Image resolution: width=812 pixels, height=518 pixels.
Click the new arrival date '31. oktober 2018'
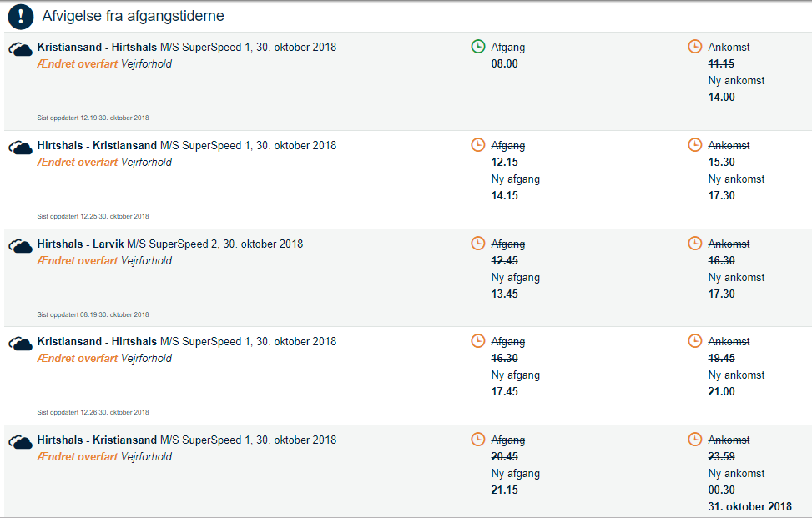point(750,506)
